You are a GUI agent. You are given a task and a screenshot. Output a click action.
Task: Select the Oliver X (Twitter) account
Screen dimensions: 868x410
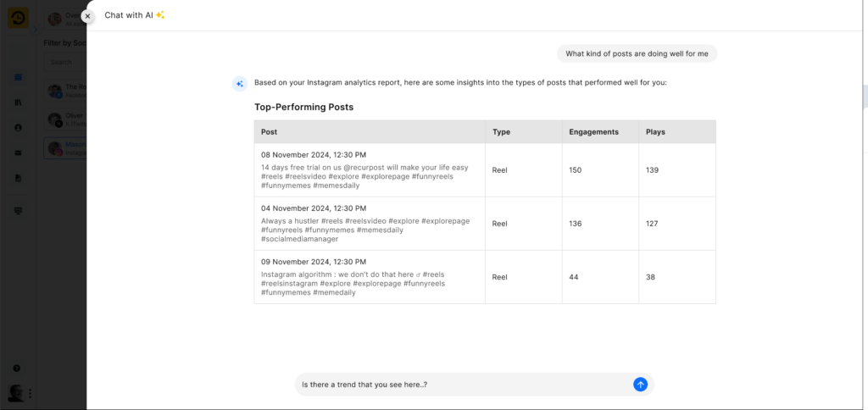coord(65,119)
